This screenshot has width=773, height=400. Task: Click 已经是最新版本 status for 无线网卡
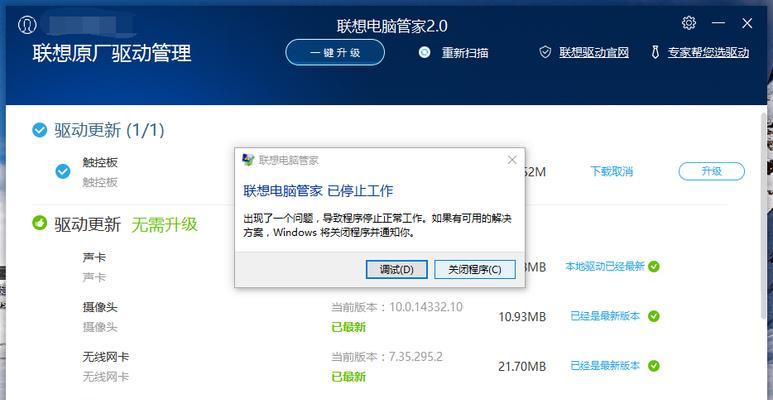(x=605, y=365)
